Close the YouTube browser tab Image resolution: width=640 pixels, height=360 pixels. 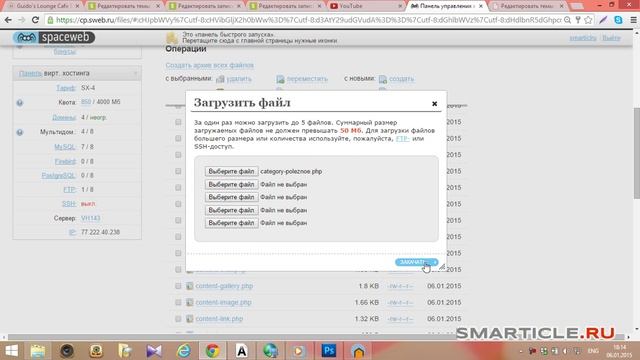pyautogui.click(x=400, y=6)
